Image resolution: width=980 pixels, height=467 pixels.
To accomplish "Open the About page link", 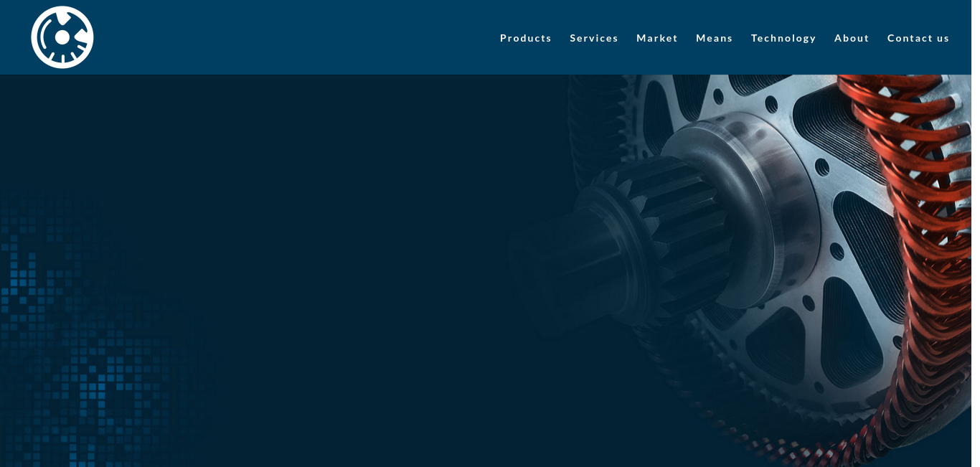I will point(851,38).
